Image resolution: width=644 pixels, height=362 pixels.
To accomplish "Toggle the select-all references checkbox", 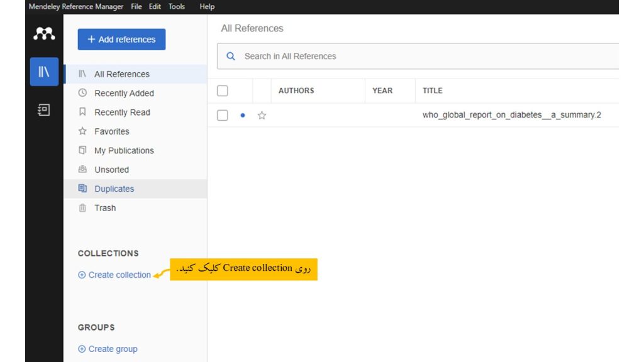I will tap(222, 91).
